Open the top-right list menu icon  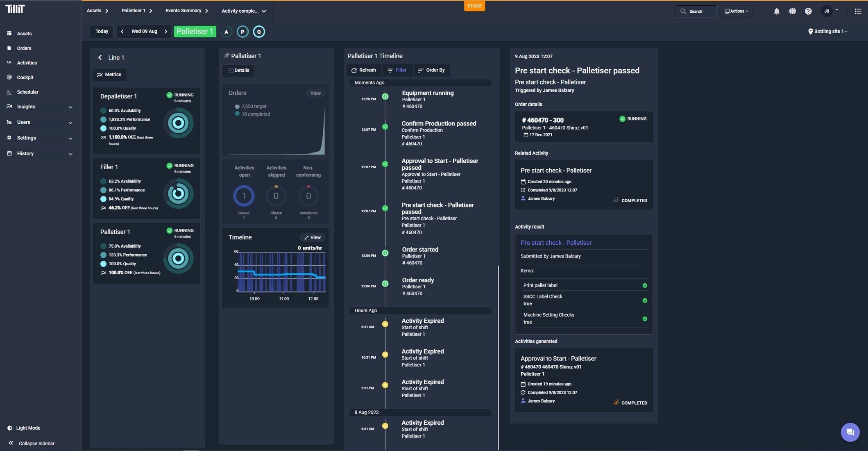coord(858,11)
